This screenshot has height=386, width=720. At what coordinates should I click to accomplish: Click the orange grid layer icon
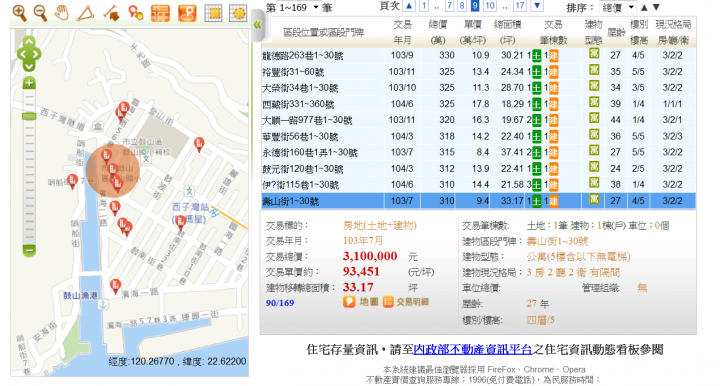click(160, 13)
